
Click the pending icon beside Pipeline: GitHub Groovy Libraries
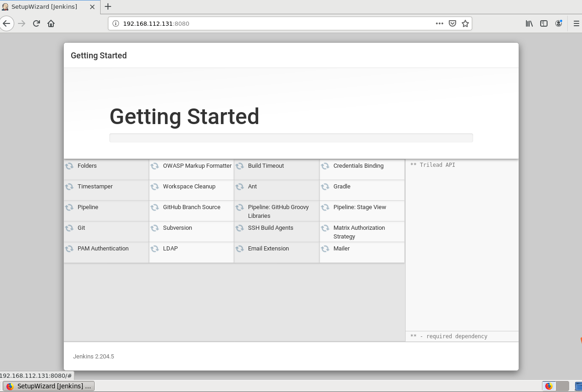coord(240,207)
